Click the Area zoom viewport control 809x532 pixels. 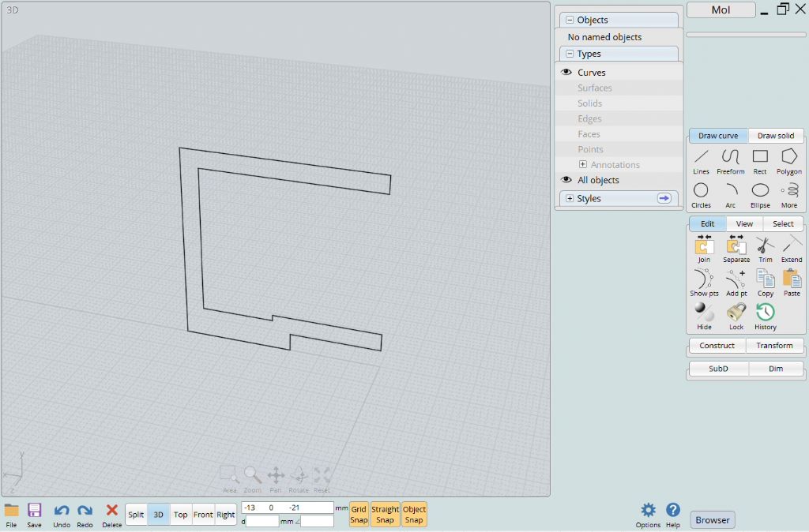click(229, 479)
